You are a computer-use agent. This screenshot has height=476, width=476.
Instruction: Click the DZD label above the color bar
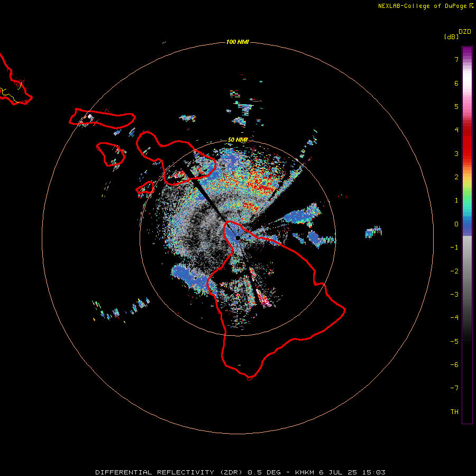(x=465, y=32)
